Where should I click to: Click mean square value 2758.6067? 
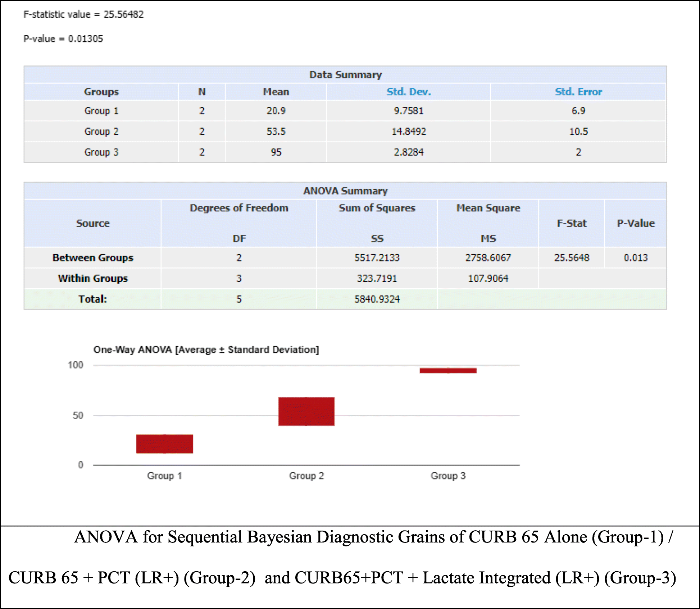pos(488,258)
